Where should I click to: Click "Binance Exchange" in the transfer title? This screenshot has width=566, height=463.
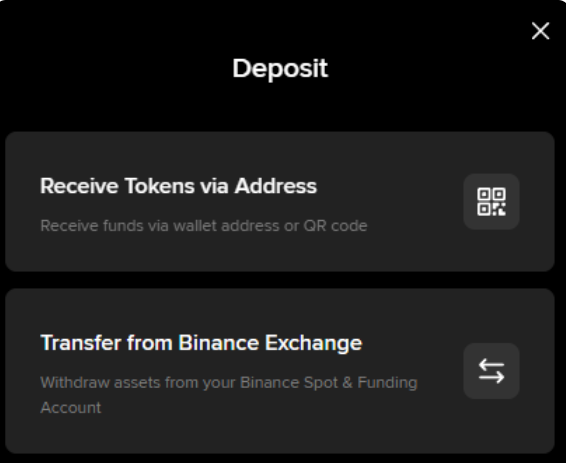[x=270, y=342]
